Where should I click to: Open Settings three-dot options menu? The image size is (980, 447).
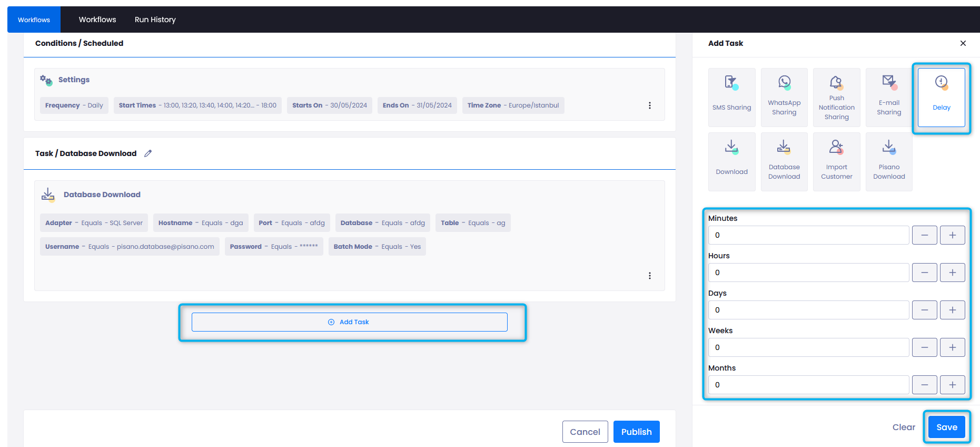coord(649,105)
